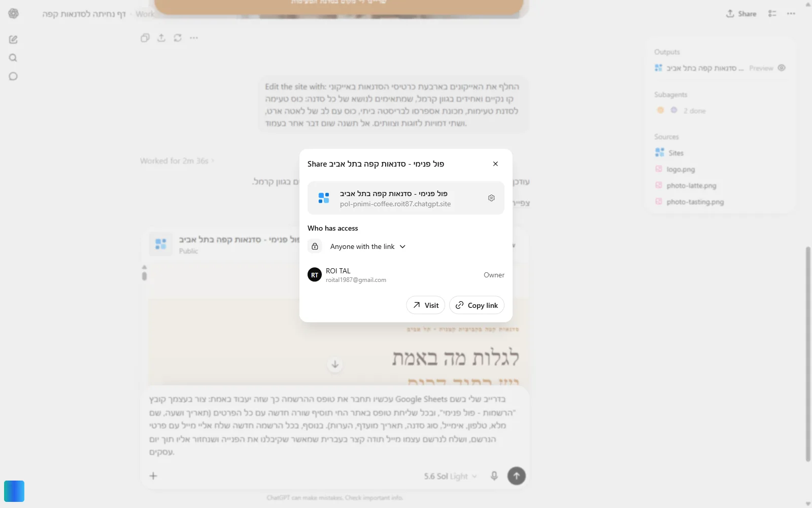Click the lock icon beside access setting
Screen dimensions: 812x508
point(315,246)
